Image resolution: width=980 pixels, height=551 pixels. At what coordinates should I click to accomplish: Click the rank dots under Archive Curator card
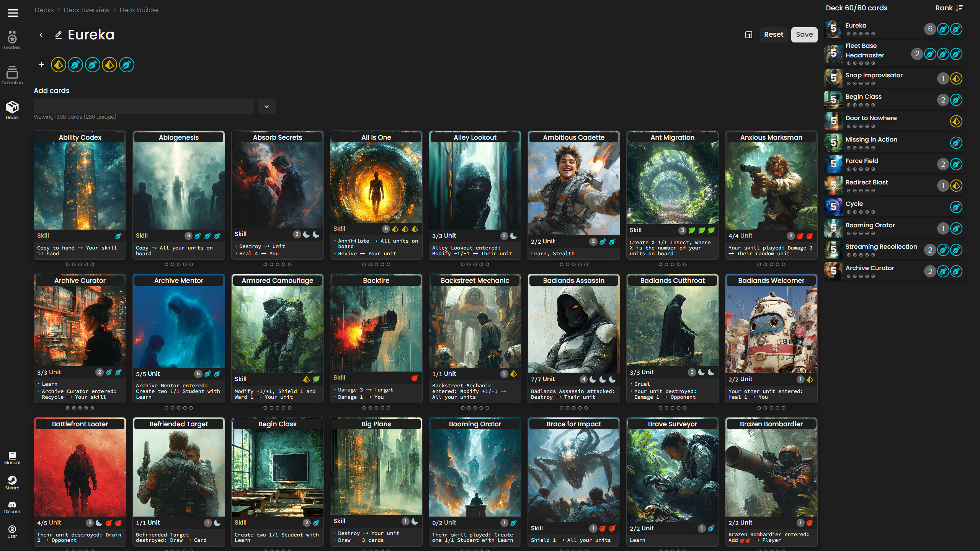pyautogui.click(x=80, y=408)
